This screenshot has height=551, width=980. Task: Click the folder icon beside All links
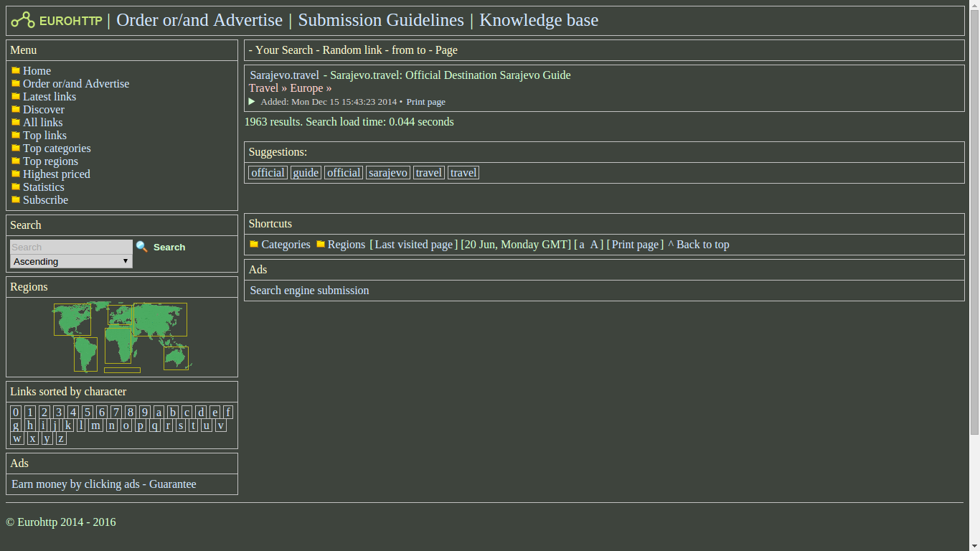(16, 122)
